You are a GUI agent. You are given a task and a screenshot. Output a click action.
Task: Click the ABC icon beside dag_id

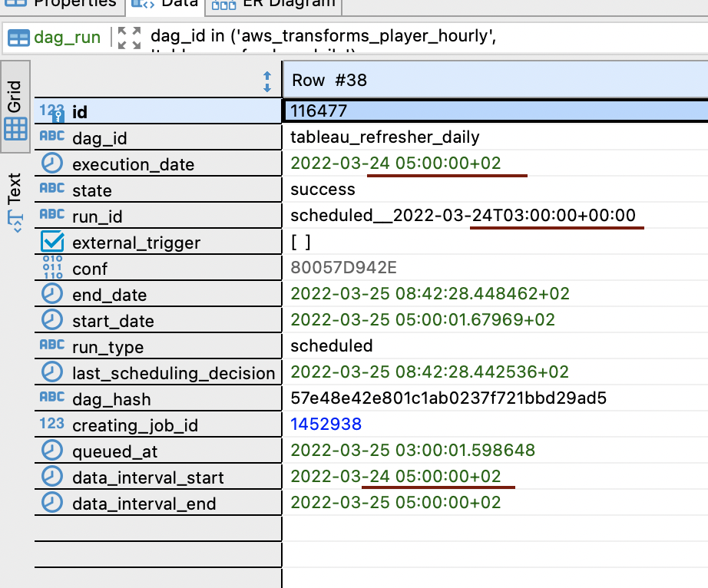tap(52, 137)
